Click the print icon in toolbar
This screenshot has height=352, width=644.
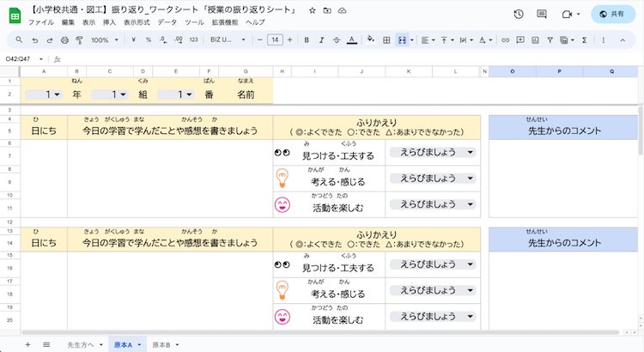coord(62,40)
